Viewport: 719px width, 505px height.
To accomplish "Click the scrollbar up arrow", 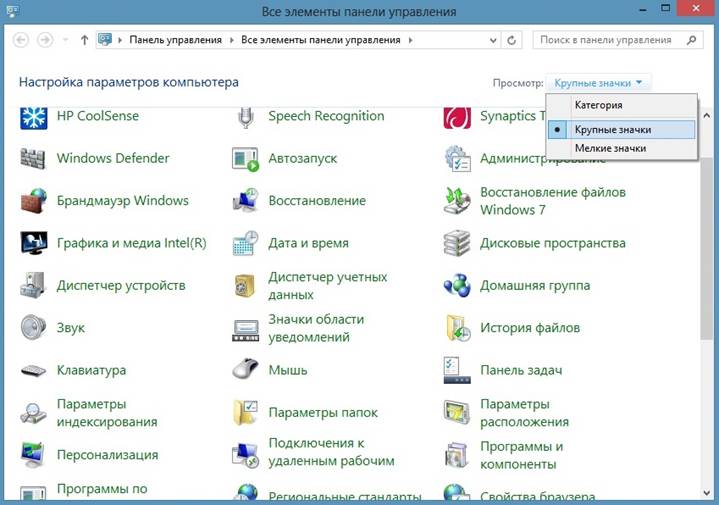I will tap(707, 115).
